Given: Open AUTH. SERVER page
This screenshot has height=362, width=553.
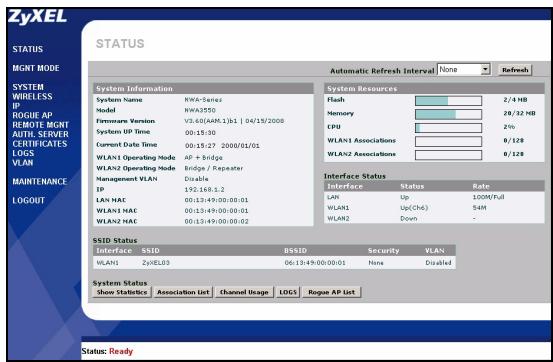Looking at the screenshot, I should pos(40,134).
